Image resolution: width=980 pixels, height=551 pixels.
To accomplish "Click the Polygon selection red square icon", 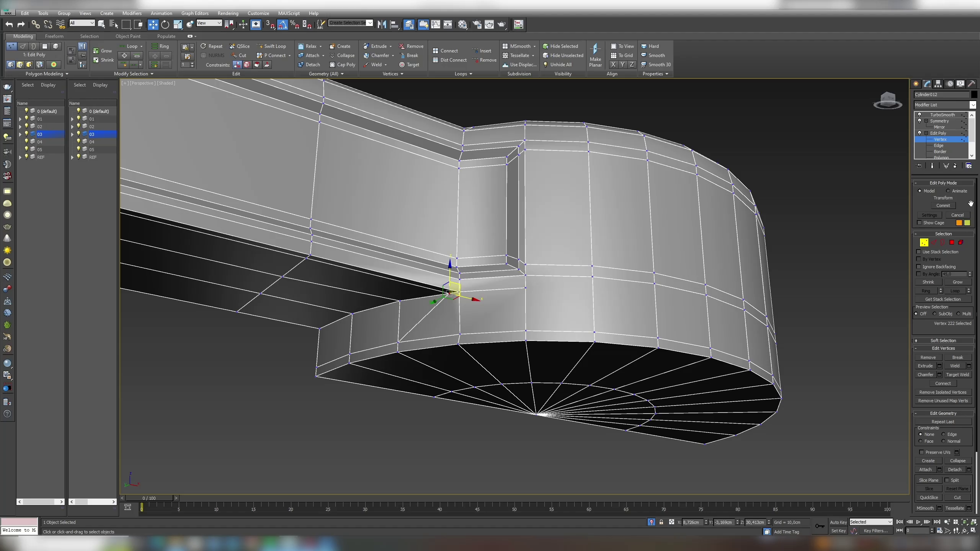I will pos(952,242).
